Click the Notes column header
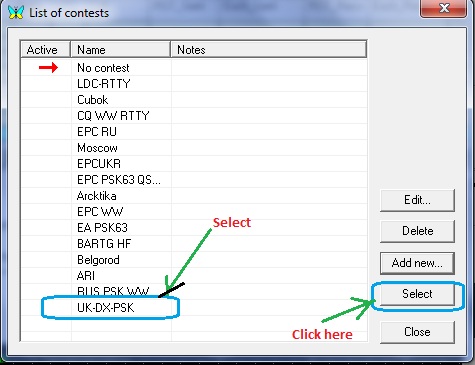Viewport: 475px width, 365px height. point(269,50)
